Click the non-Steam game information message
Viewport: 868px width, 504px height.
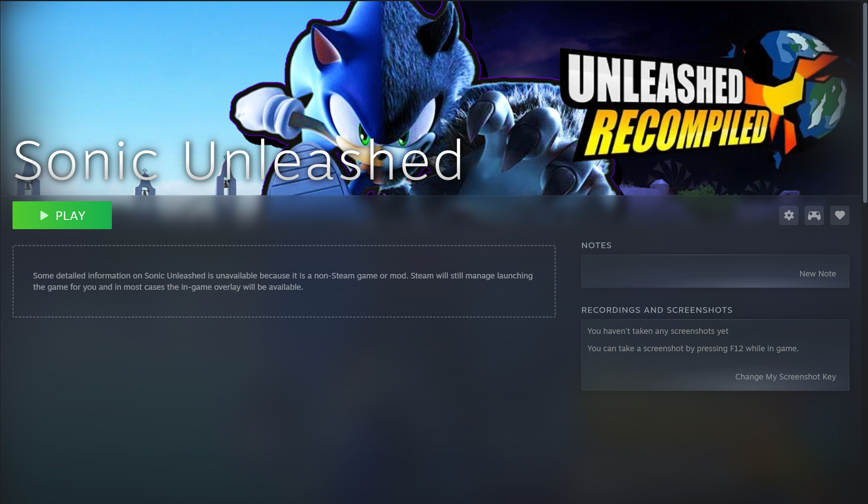pos(283,281)
